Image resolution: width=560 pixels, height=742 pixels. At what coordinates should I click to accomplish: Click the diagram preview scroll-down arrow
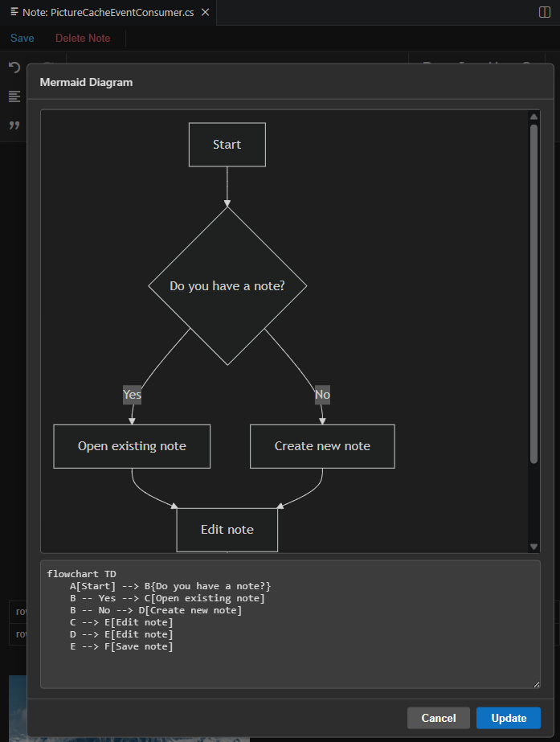click(534, 547)
